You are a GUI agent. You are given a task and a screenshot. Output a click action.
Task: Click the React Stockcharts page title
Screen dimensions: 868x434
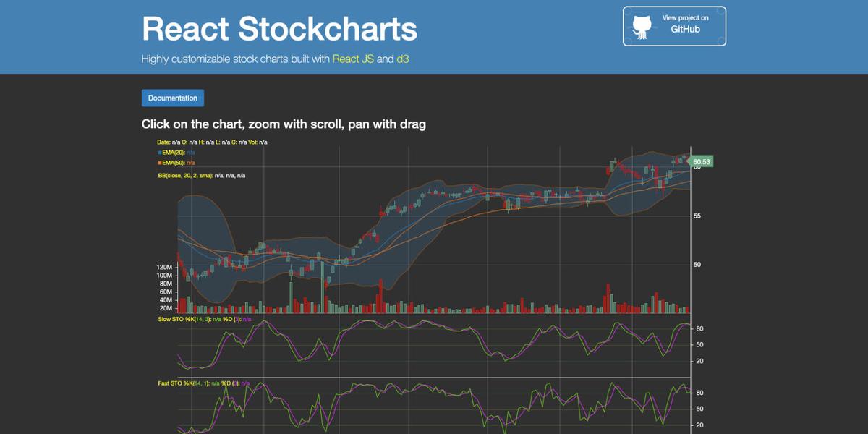[279, 29]
